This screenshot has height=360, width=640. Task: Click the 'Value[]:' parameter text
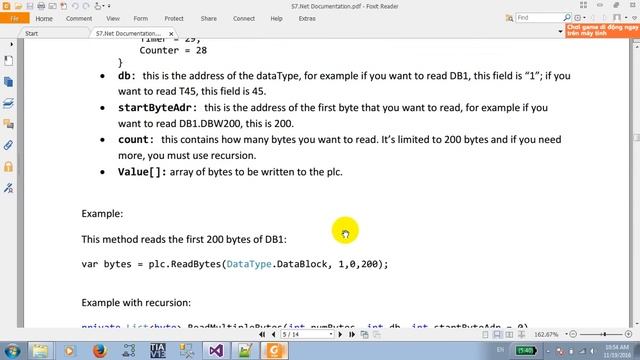[x=142, y=172]
